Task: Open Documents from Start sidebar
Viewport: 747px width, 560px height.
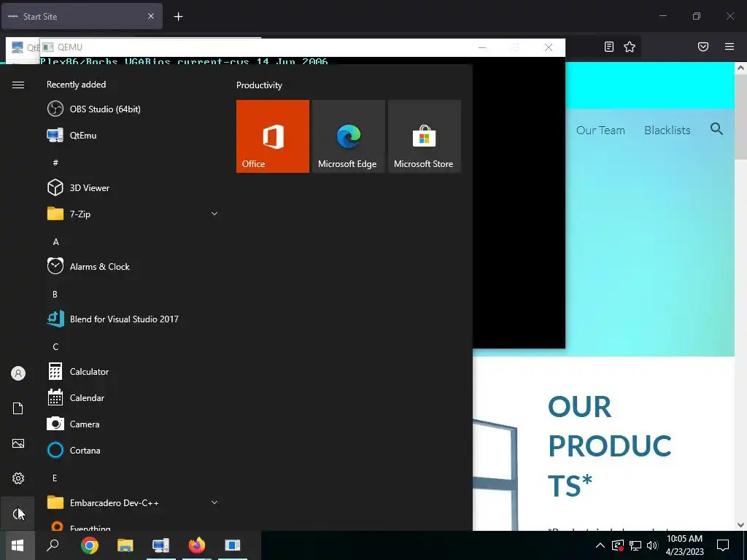Action: coord(18,408)
